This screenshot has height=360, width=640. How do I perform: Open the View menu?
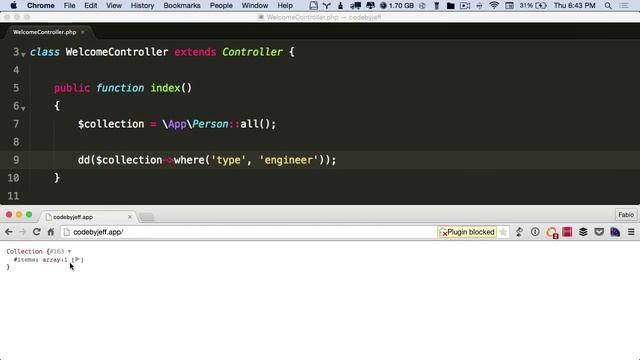coord(114,6)
